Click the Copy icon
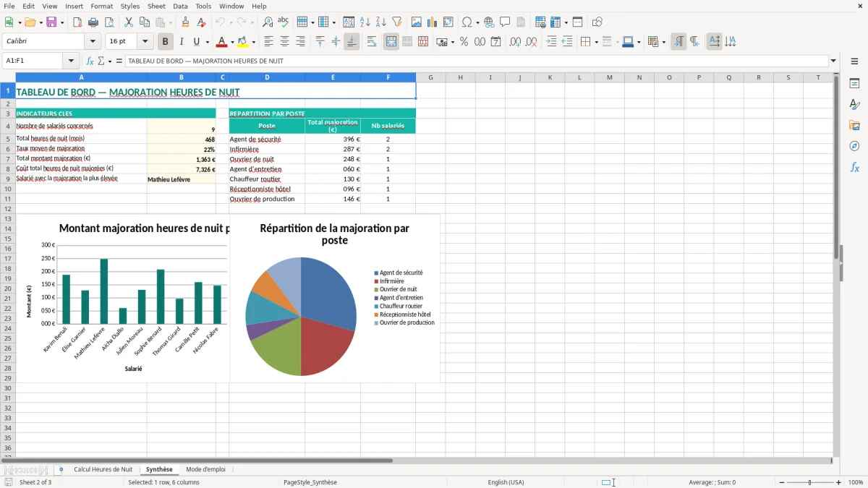Screen dimensions: 868x488 pos(145,22)
